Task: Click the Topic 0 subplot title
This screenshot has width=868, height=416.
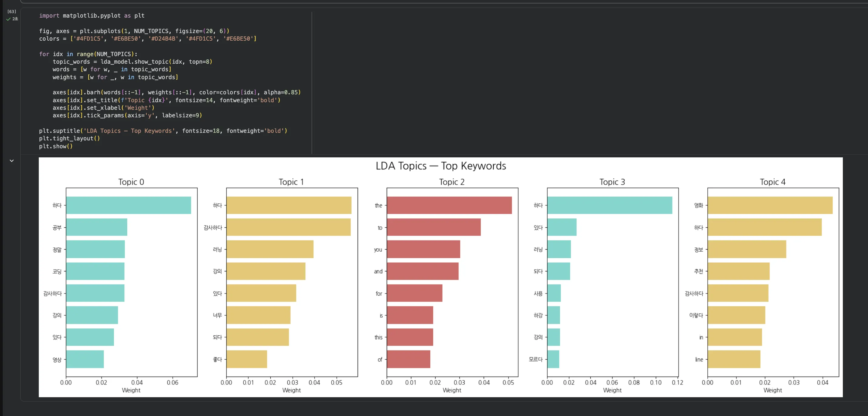Action: tap(131, 182)
